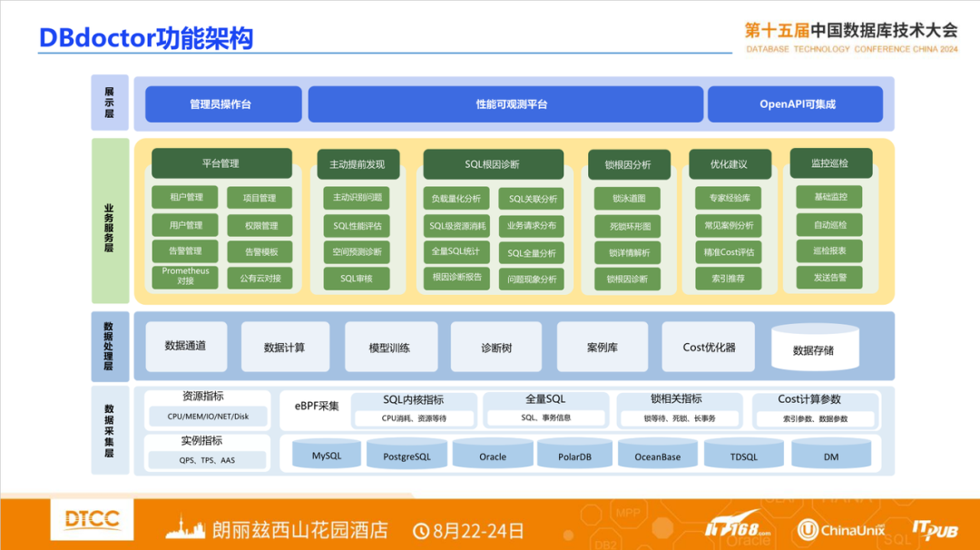Open the 性能可观测平台 block
980x550 pixels.
pos(505,104)
